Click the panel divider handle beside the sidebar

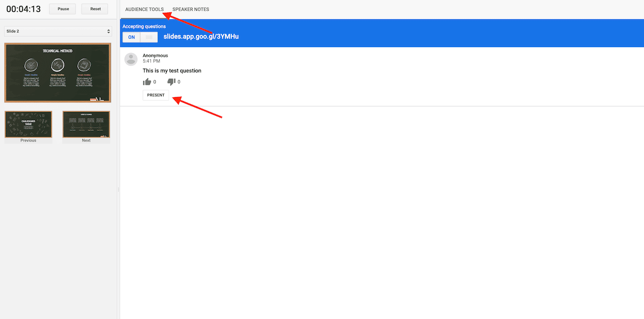pyautogui.click(x=118, y=189)
